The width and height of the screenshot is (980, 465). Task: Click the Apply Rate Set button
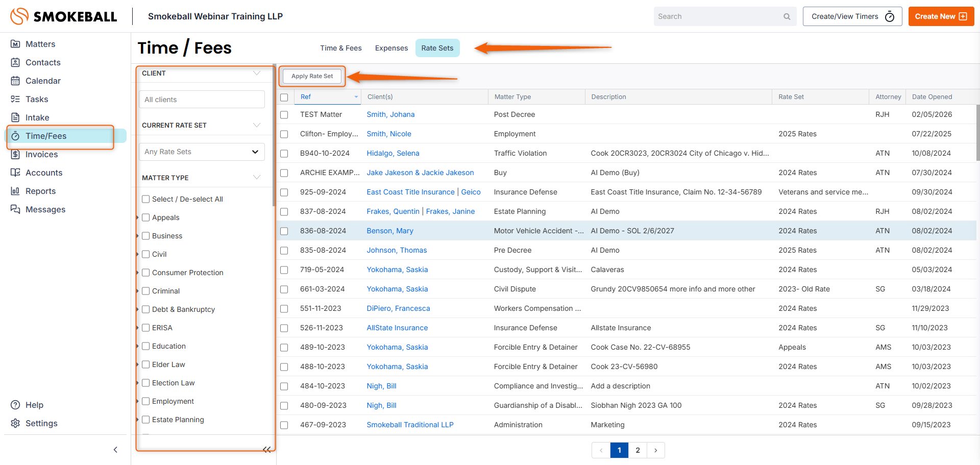[312, 76]
